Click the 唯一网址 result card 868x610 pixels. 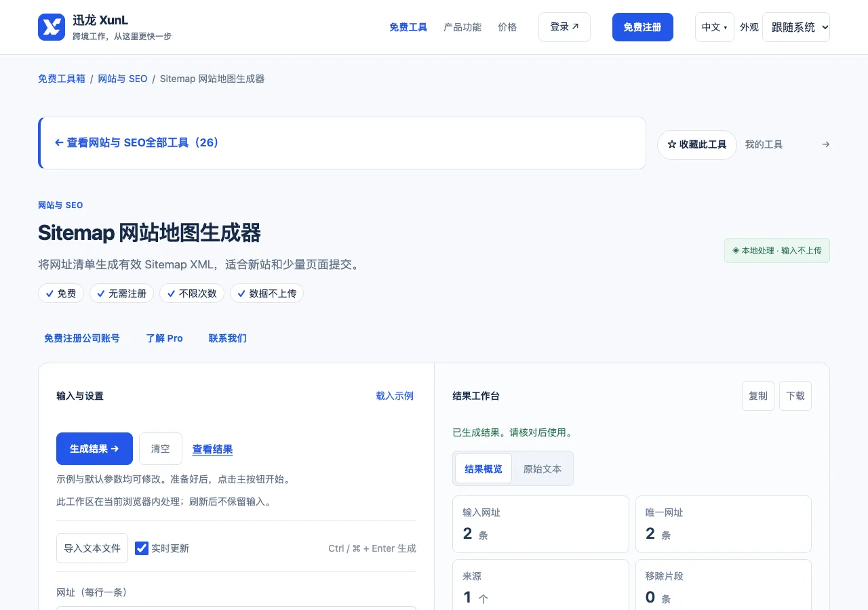click(x=724, y=525)
